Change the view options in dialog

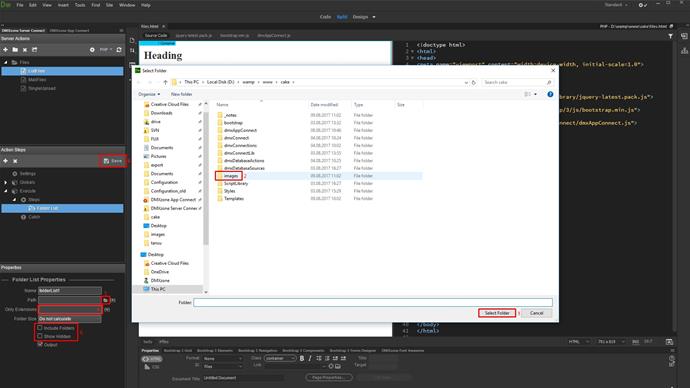[530, 94]
